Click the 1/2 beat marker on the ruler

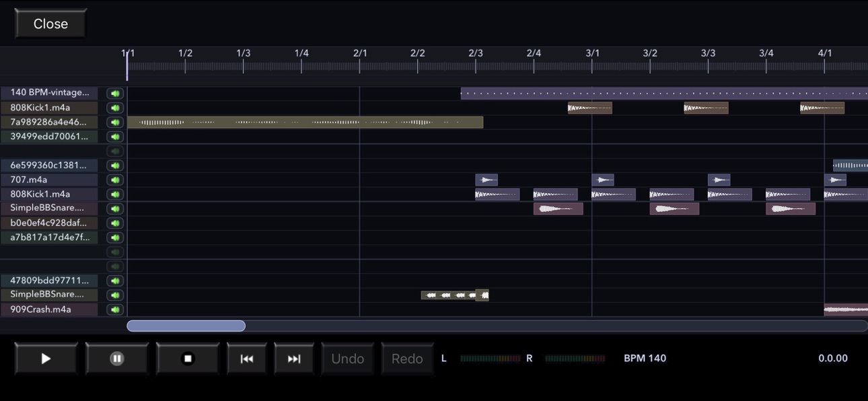coord(186,53)
